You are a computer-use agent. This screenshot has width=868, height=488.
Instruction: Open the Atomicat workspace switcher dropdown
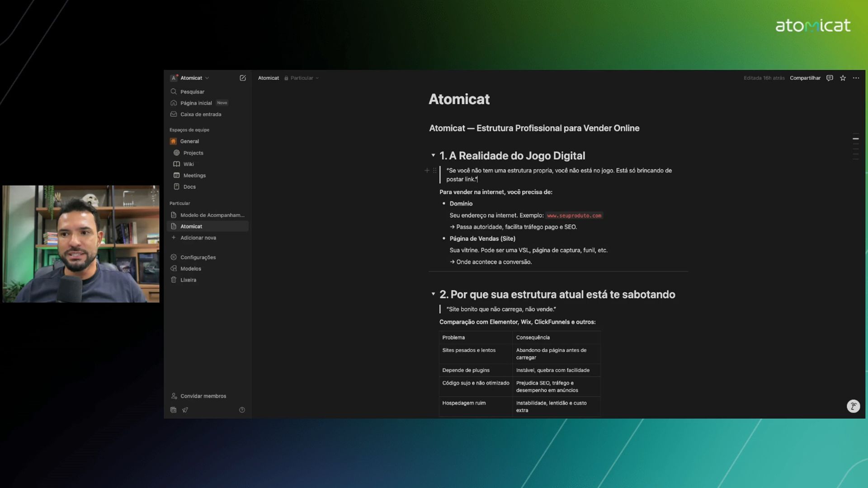pos(189,78)
